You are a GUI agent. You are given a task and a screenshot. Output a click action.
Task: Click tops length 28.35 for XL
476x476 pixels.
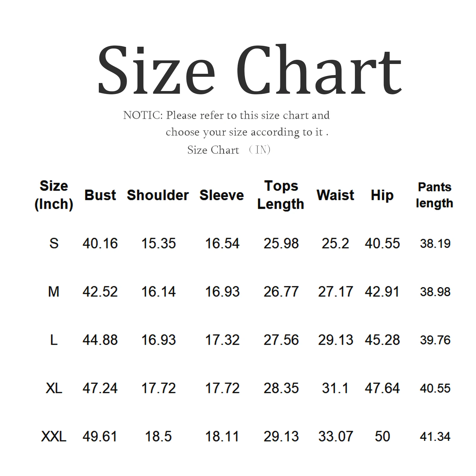(x=281, y=388)
